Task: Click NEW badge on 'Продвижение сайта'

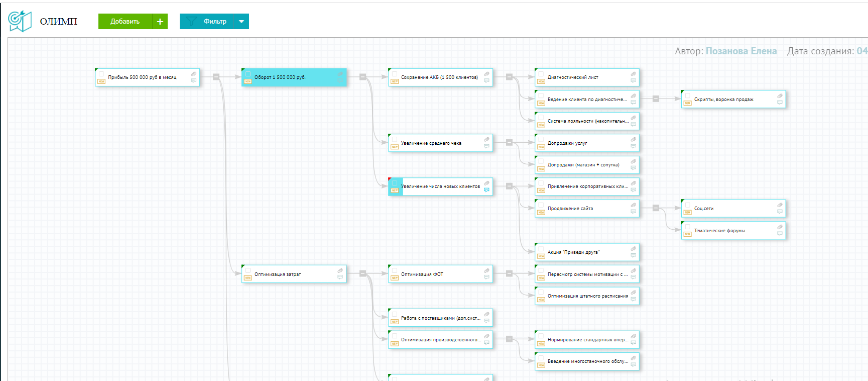Action: (541, 213)
